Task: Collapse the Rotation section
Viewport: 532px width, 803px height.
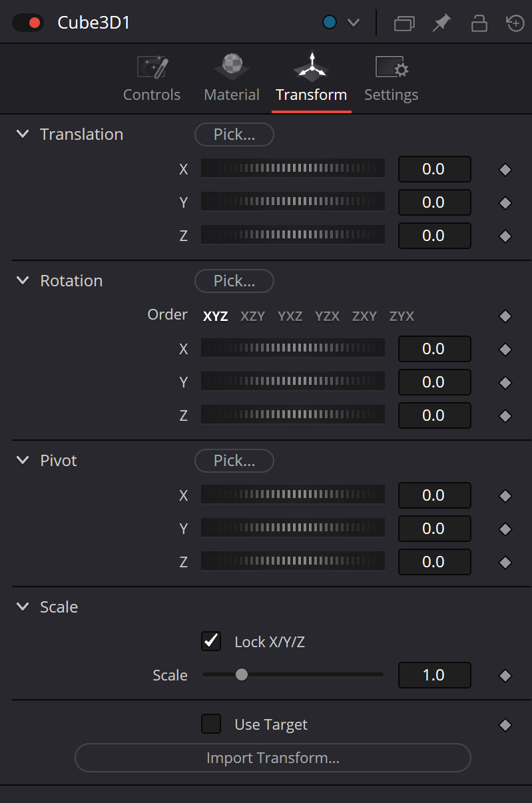Action: [23, 280]
